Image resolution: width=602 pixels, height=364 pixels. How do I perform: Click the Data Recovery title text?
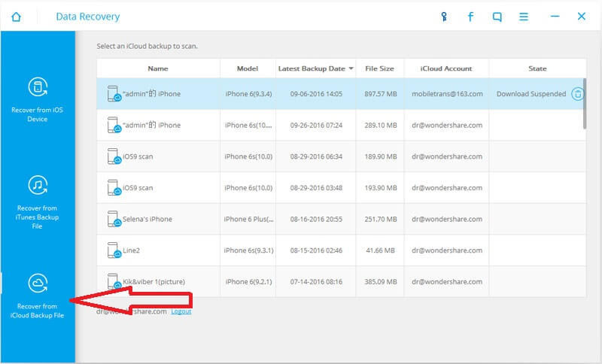pos(88,17)
